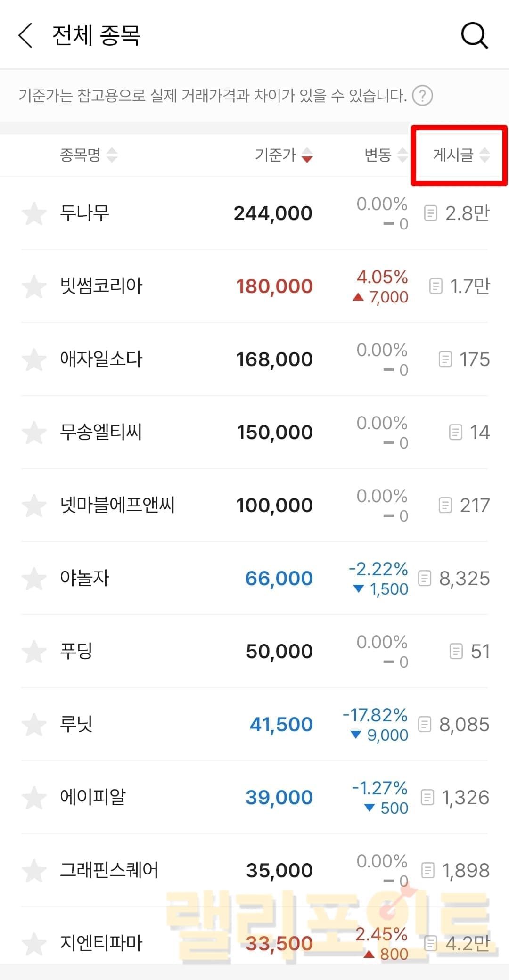This screenshot has height=980, width=509.
Task: Sort list by 기준가 column
Action: point(283,155)
